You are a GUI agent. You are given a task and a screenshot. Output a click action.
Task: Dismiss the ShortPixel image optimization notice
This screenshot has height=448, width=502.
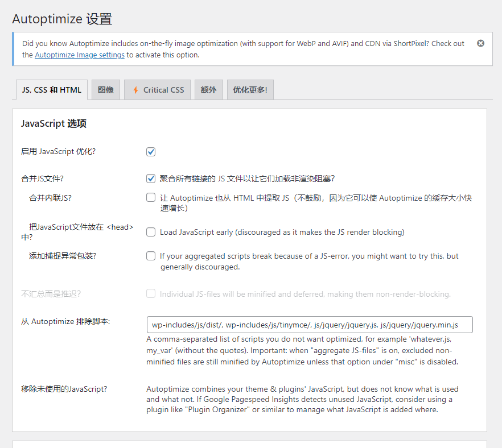(x=480, y=43)
